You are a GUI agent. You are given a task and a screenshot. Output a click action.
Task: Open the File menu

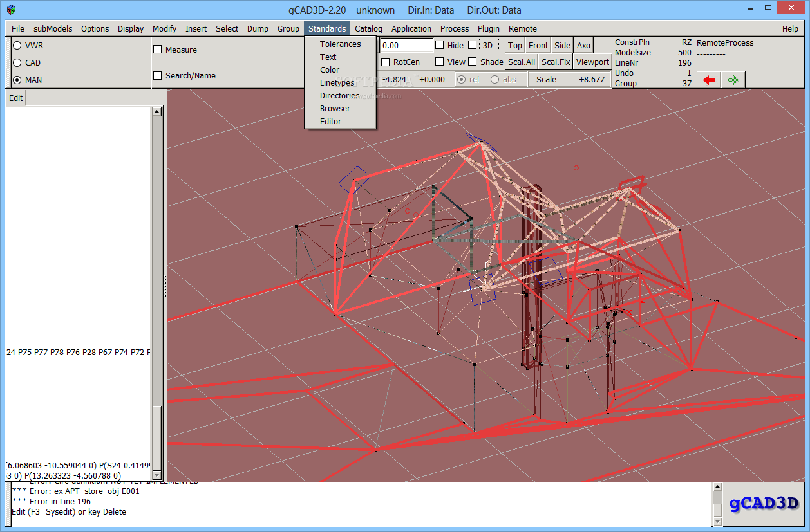(18, 28)
